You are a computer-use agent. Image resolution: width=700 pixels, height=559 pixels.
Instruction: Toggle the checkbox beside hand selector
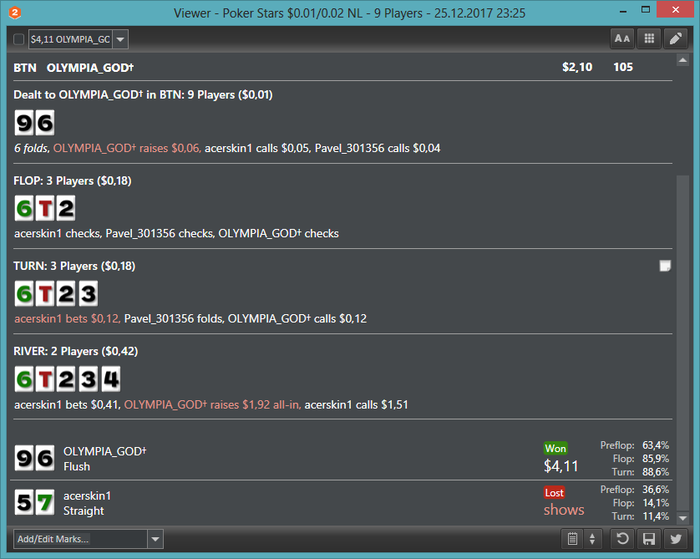(18, 39)
